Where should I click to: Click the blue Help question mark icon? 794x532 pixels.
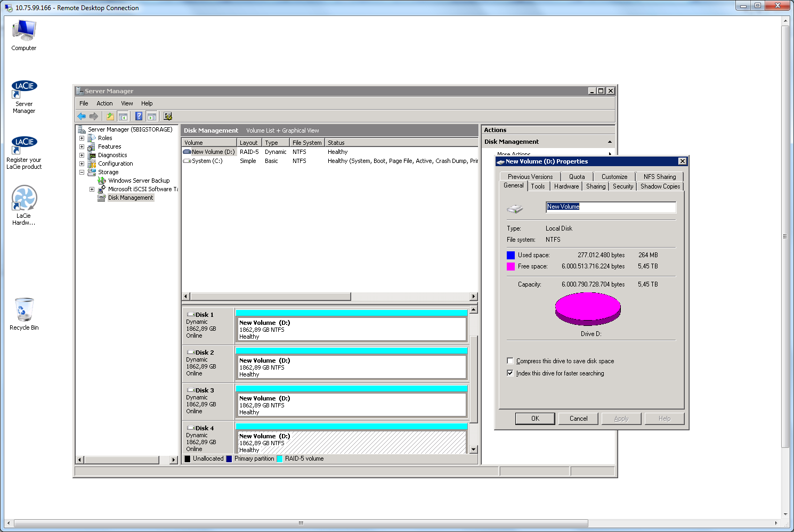pyautogui.click(x=139, y=116)
